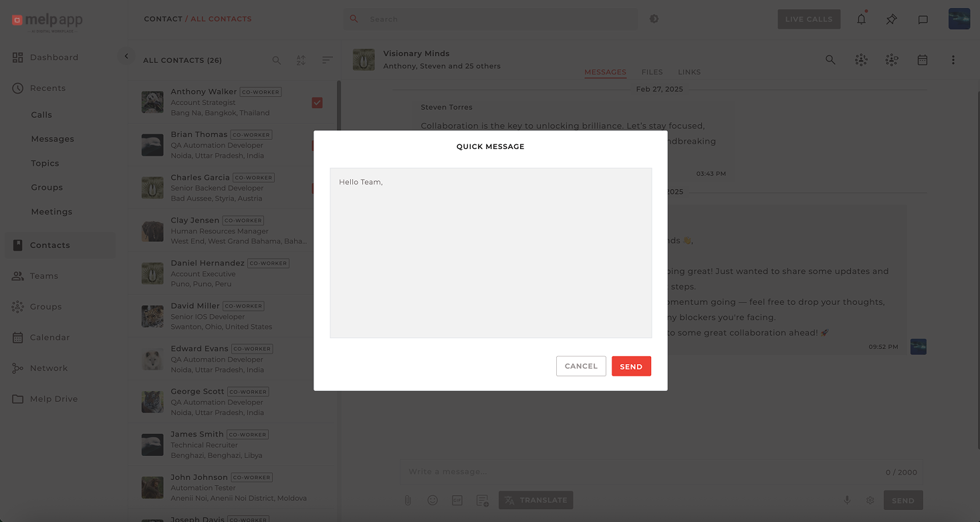Toggle Brian Thomas contact checkbox

[x=314, y=145]
